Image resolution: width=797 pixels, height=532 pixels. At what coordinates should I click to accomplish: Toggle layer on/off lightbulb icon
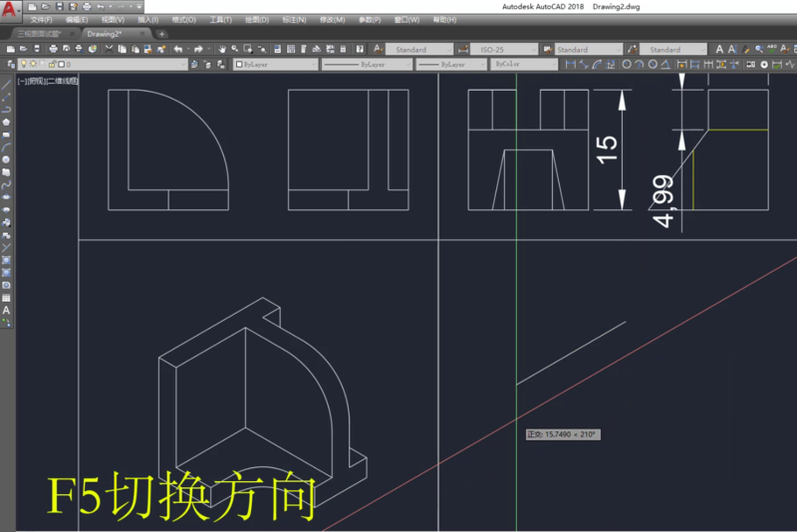(24, 64)
